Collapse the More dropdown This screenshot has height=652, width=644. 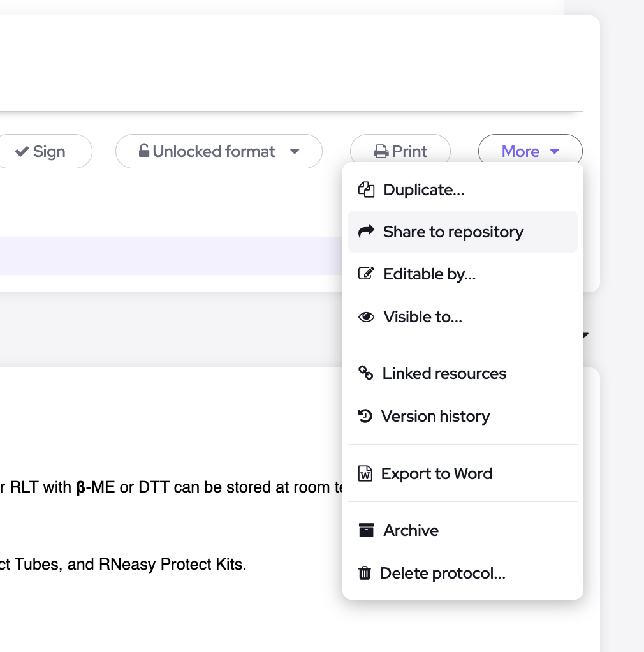pos(530,151)
